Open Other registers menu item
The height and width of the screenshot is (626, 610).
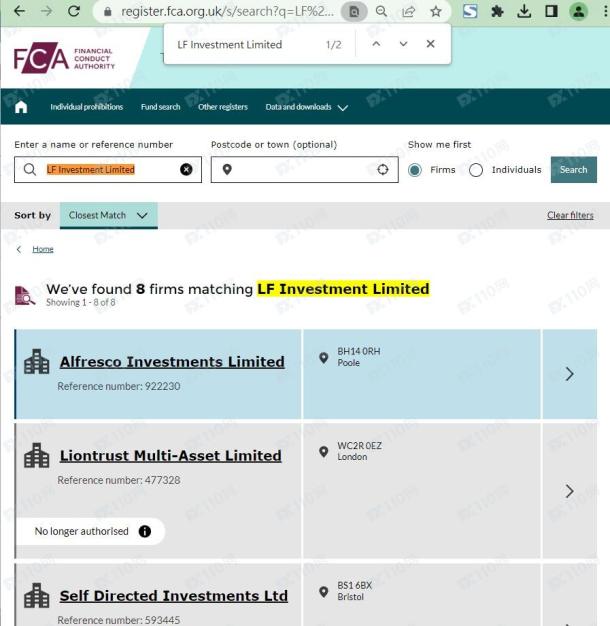(x=223, y=107)
